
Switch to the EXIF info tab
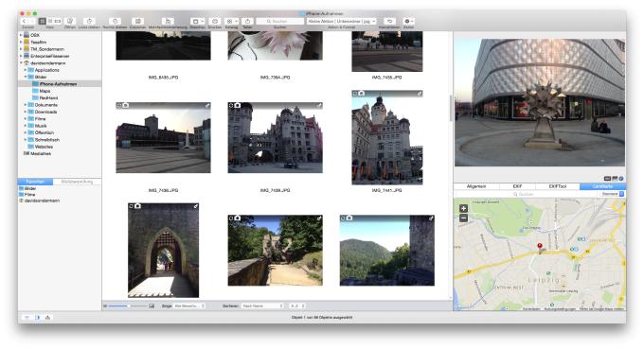coord(517,186)
